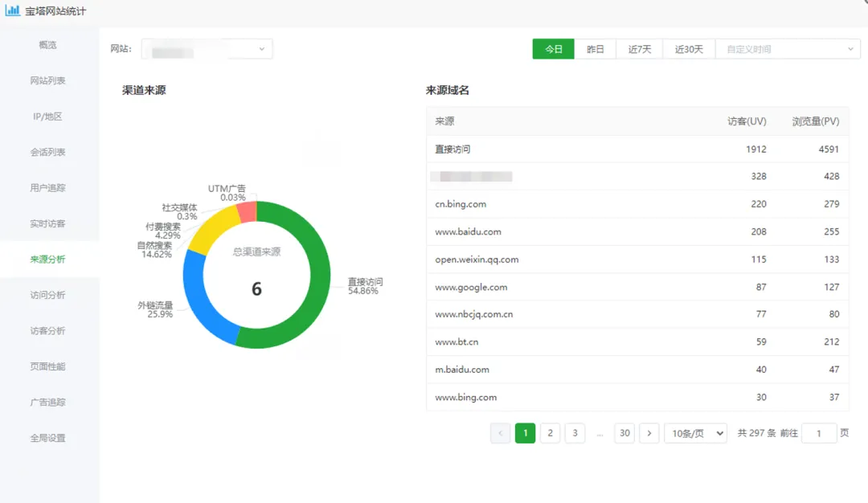Click the 外链流量 25.9% chart label

[x=155, y=309]
